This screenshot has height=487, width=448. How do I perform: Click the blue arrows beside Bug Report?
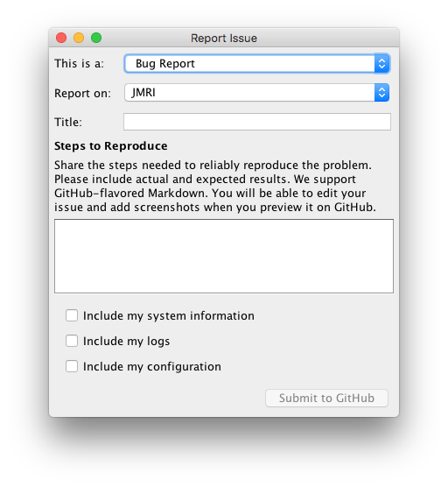click(x=381, y=64)
